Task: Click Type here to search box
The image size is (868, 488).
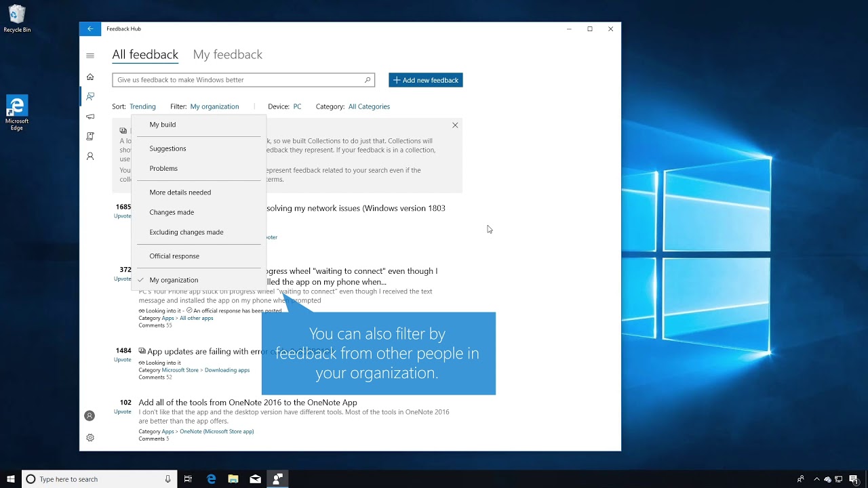Action: 100,479
